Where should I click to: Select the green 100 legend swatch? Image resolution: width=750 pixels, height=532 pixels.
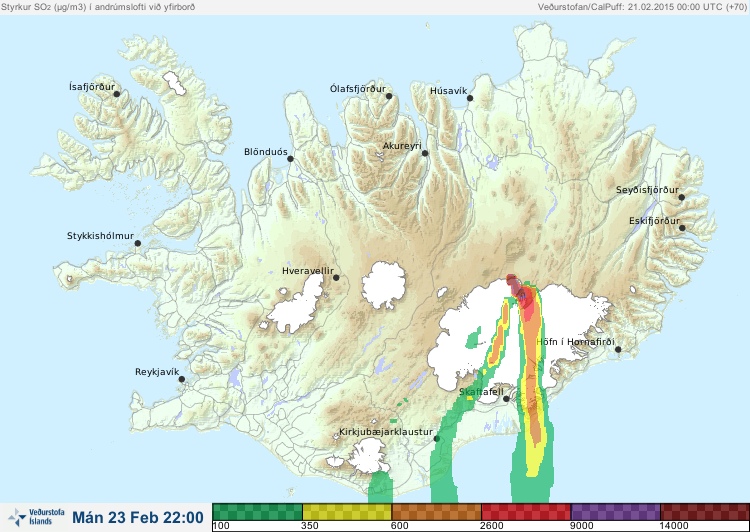[257, 512]
